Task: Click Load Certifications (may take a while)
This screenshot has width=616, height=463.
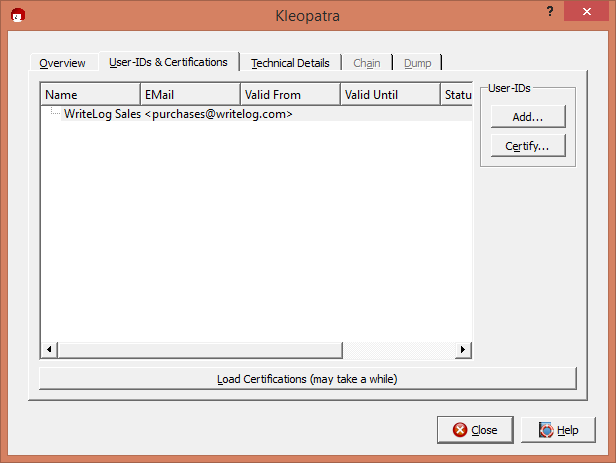Action: pyautogui.click(x=308, y=379)
